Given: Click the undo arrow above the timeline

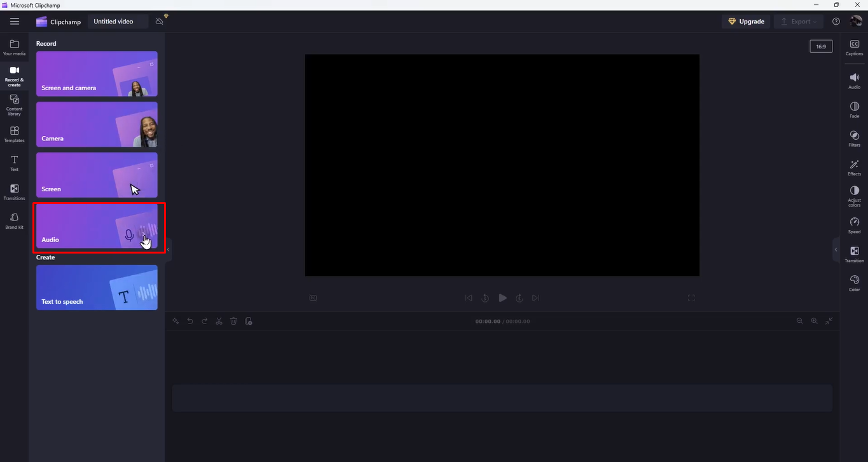Looking at the screenshot, I should 190,321.
